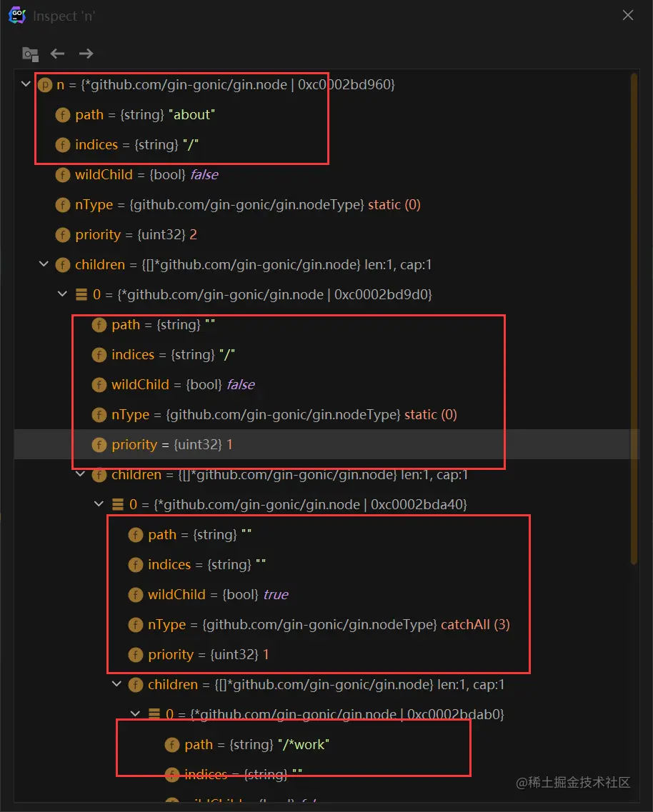The image size is (653, 812).
Task: Click field icon of root indices "/"
Action: 63,144
